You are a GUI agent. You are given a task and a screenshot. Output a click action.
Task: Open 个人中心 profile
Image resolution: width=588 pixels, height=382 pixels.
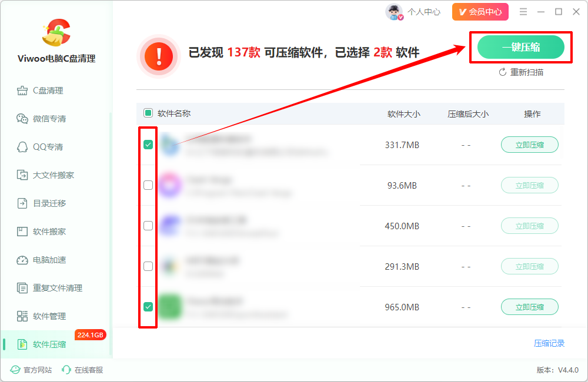[x=424, y=12]
